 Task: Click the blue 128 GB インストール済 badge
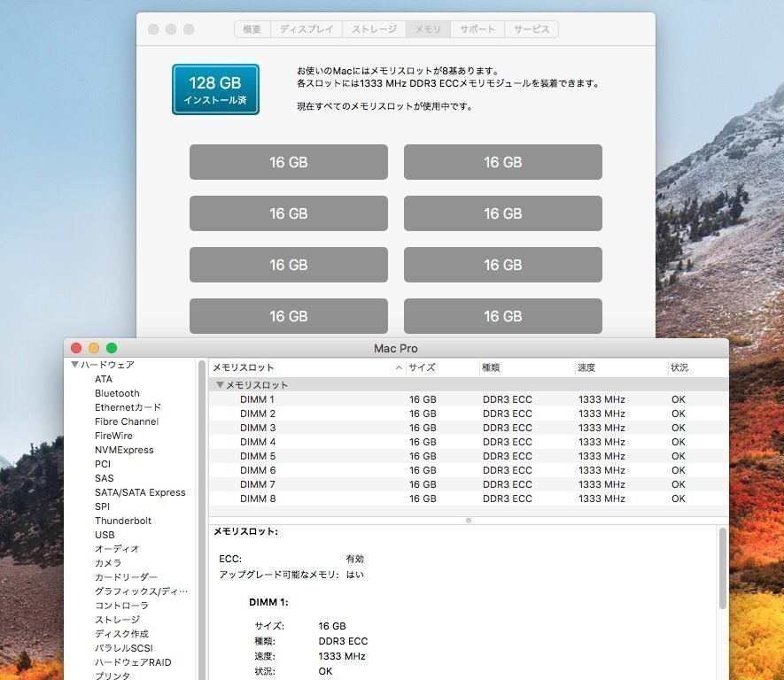[215, 89]
